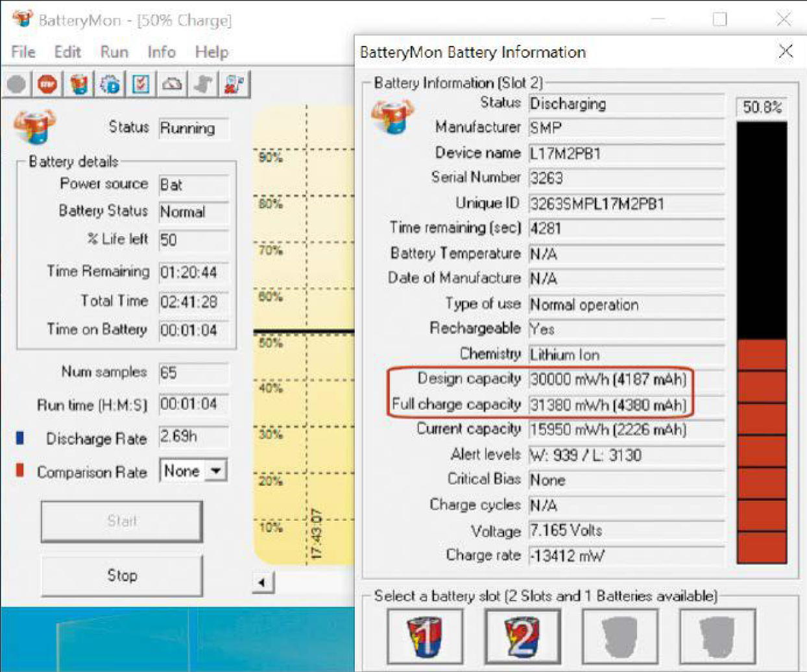Click the fourth grayed-out battery slot
807x672 pixels.
point(717,636)
